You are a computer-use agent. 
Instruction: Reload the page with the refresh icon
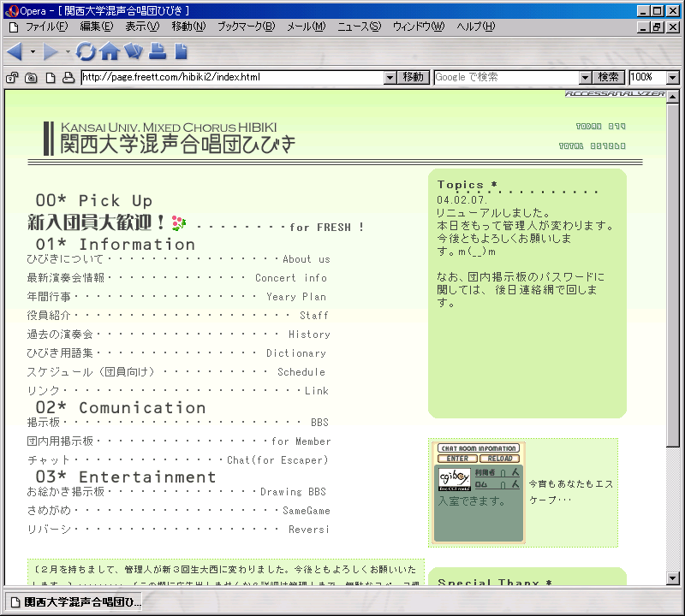[86, 51]
